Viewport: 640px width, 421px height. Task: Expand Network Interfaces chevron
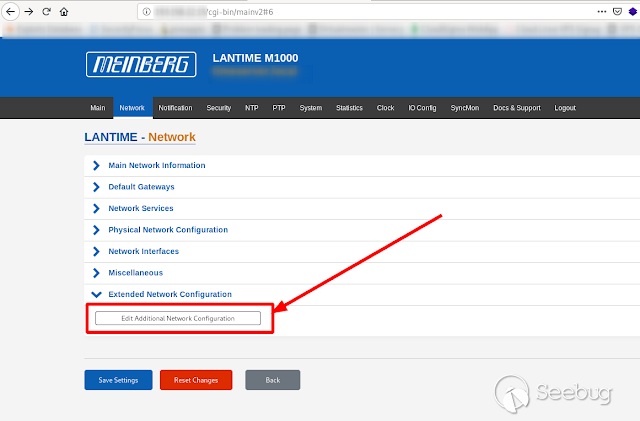[x=96, y=251]
